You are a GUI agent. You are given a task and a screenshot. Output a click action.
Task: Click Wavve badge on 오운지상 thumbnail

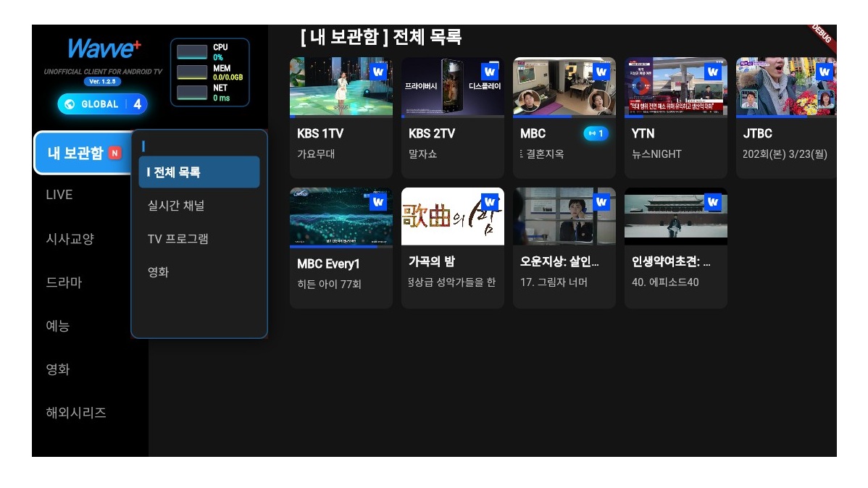point(601,203)
